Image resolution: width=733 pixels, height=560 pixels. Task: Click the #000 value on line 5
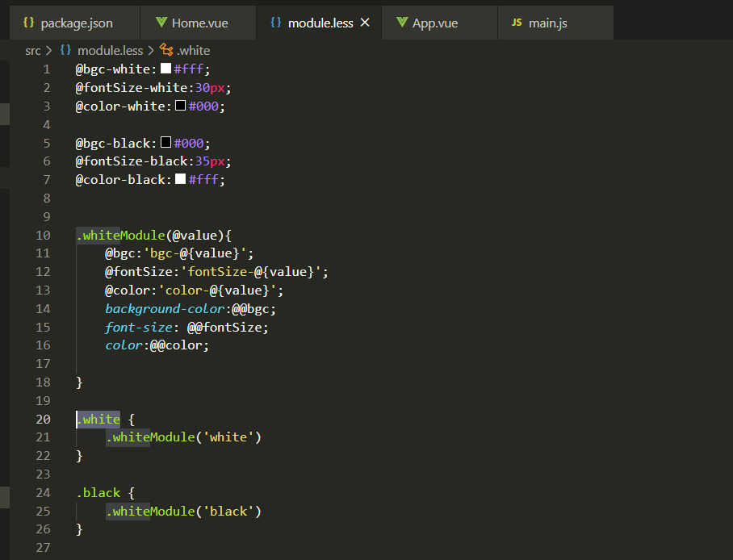[x=189, y=143]
